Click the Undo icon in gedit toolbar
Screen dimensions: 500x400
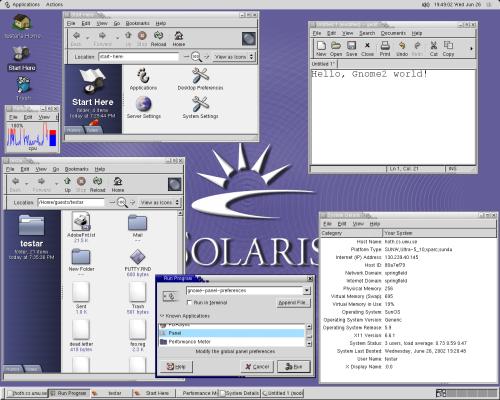click(402, 48)
